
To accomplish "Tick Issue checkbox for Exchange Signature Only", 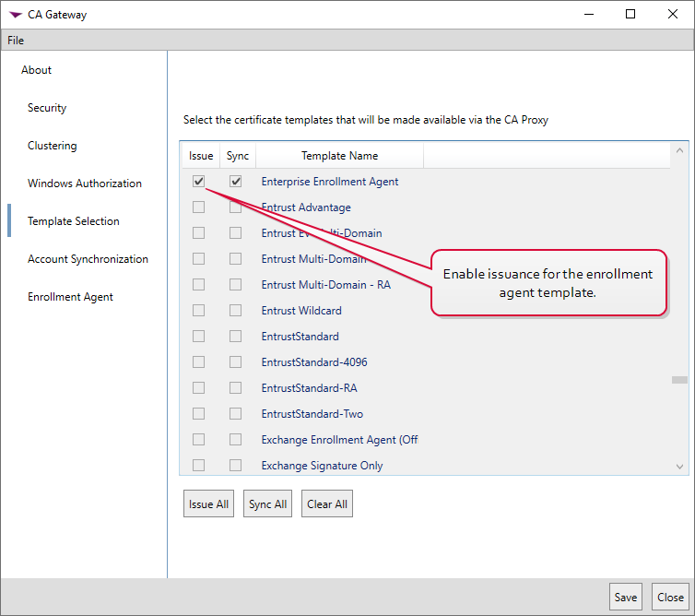I will tap(199, 466).
